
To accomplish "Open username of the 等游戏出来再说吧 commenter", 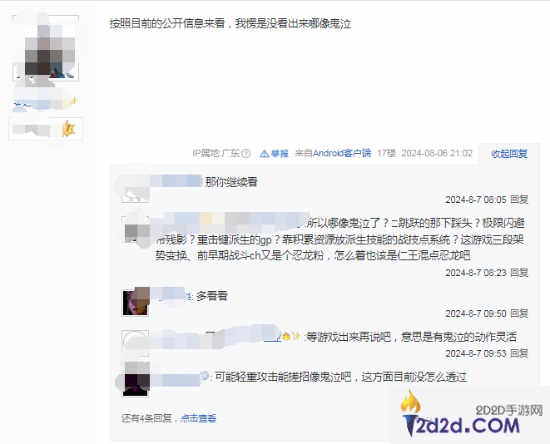I will coord(217,337).
